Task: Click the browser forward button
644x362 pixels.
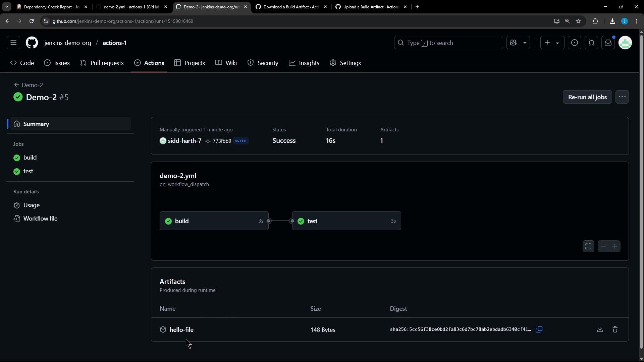Action: (19, 21)
